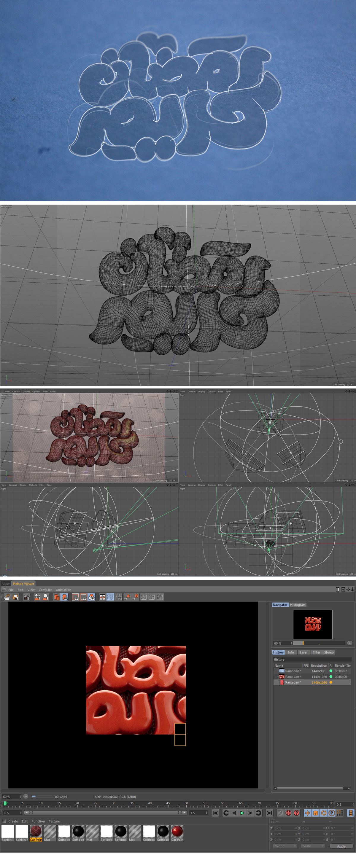Toggle the Scale keyframe icon
356x868 pixels.
coord(316,813)
